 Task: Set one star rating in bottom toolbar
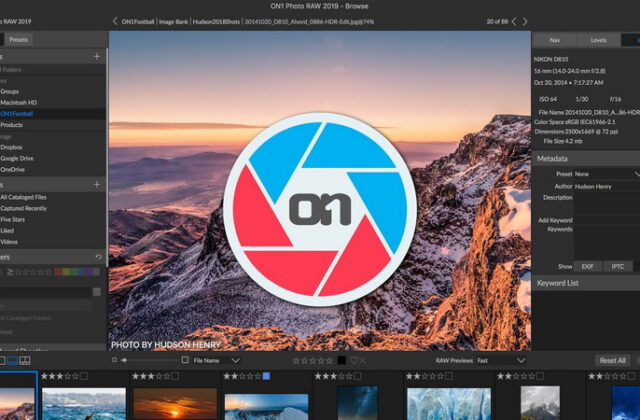[x=296, y=361]
